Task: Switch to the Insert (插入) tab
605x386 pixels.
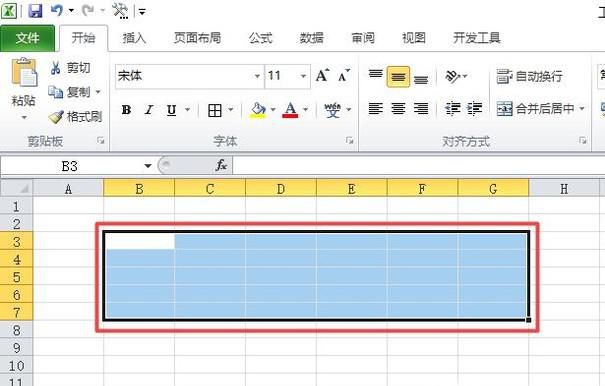Action: coord(134,38)
